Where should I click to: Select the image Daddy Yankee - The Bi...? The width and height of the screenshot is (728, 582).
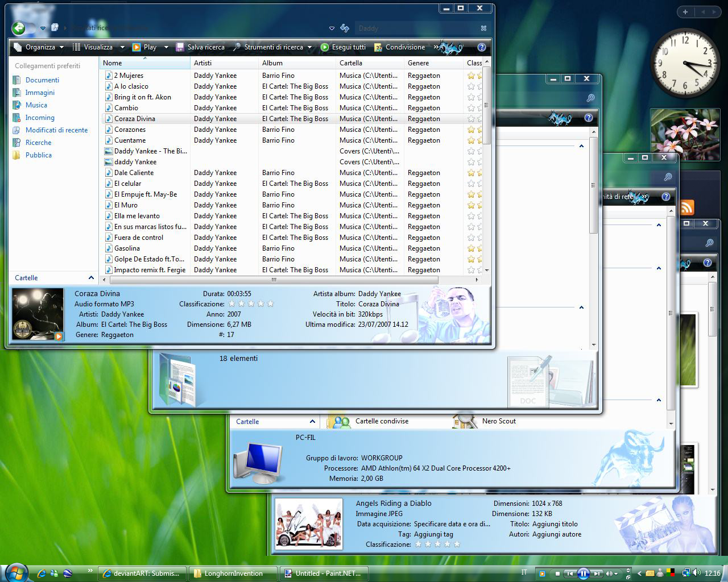(x=150, y=151)
